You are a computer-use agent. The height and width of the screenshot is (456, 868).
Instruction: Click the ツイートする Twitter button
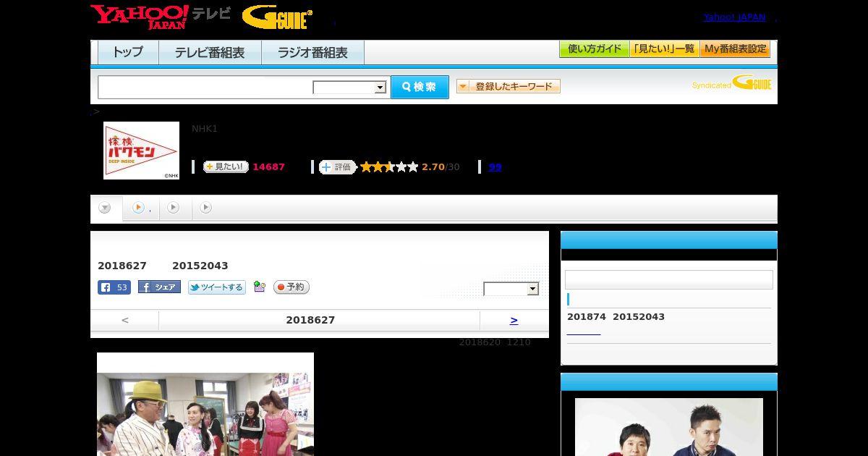click(x=217, y=287)
